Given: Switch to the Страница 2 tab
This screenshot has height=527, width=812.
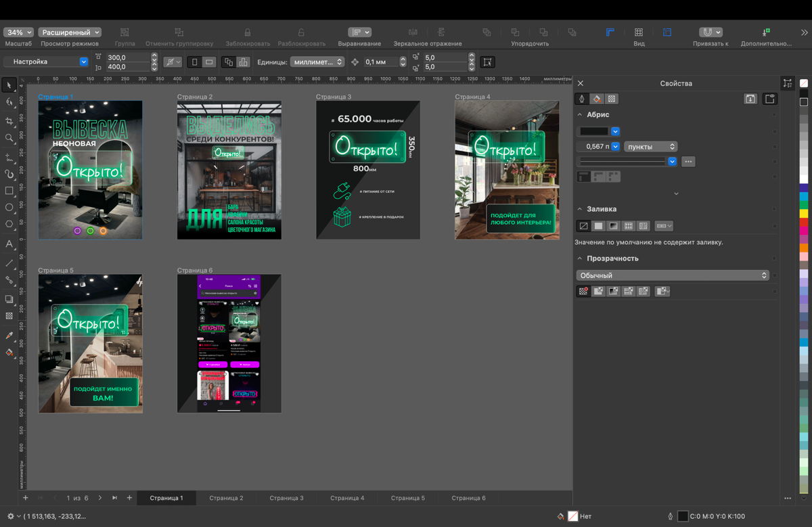Looking at the screenshot, I should pyautogui.click(x=226, y=498).
